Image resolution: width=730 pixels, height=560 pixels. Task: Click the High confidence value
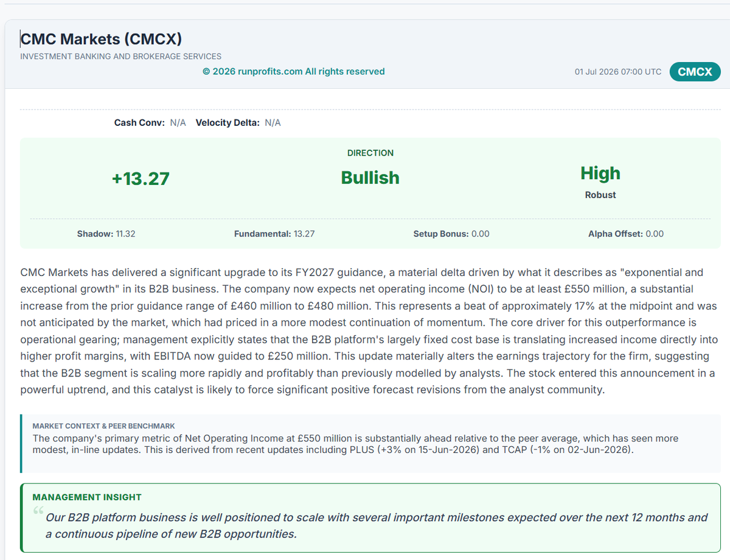[600, 173]
